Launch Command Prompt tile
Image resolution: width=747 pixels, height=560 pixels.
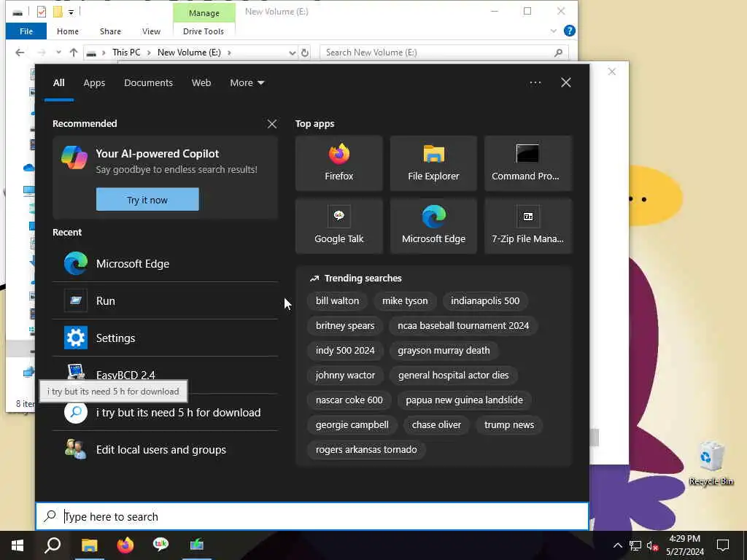pyautogui.click(x=527, y=163)
